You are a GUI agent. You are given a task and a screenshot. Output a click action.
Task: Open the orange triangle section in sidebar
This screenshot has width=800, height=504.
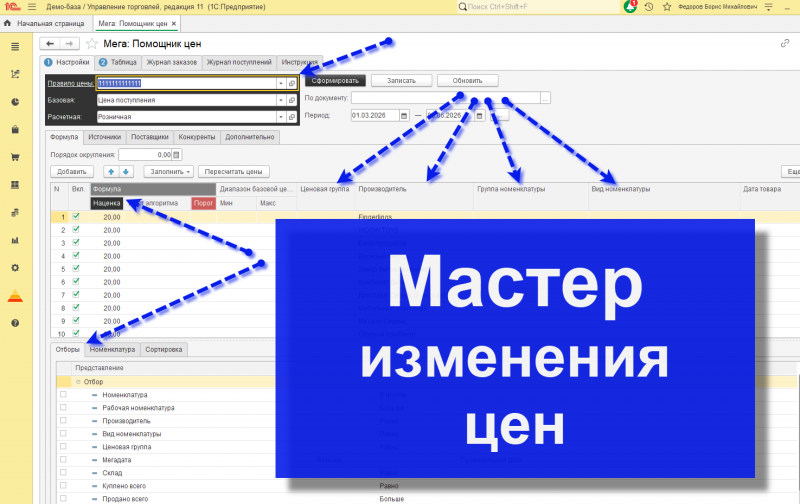click(15, 296)
